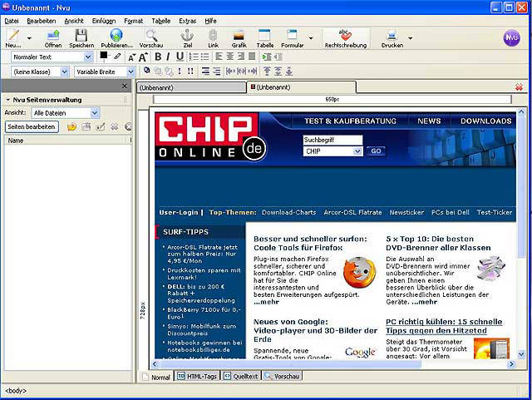Screen dimensions: 532x400
Task: Open the arrow dropdown next to Neu
Action: point(29,38)
